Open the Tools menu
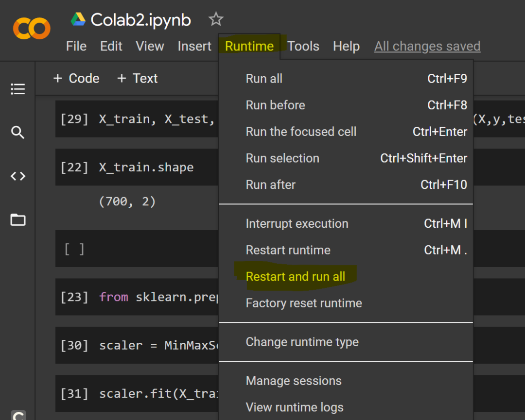The height and width of the screenshot is (420, 525). pyautogui.click(x=303, y=46)
